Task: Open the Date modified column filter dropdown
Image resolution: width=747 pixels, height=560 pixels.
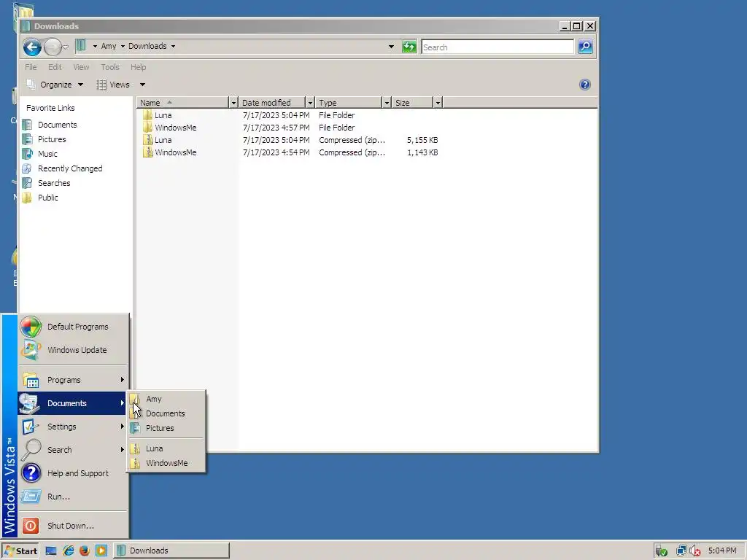Action: pos(309,103)
